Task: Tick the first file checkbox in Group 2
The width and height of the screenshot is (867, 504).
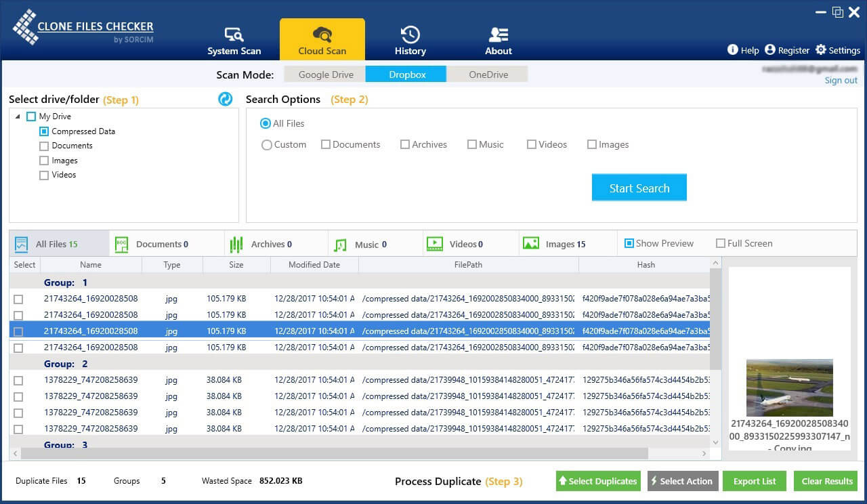Action: 18,380
